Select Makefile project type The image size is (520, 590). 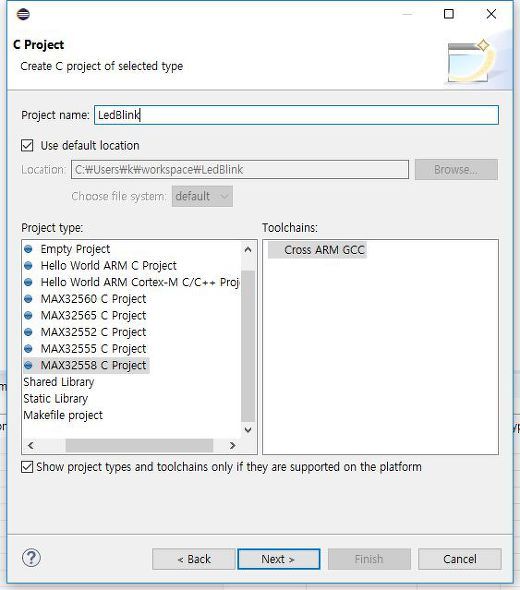tap(63, 415)
